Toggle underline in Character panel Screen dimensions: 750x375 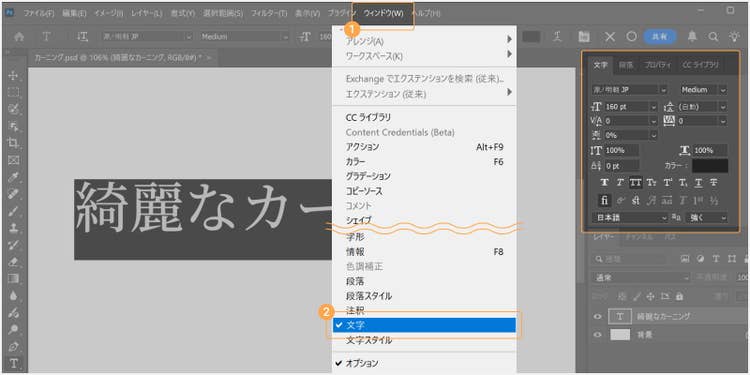[x=698, y=182]
